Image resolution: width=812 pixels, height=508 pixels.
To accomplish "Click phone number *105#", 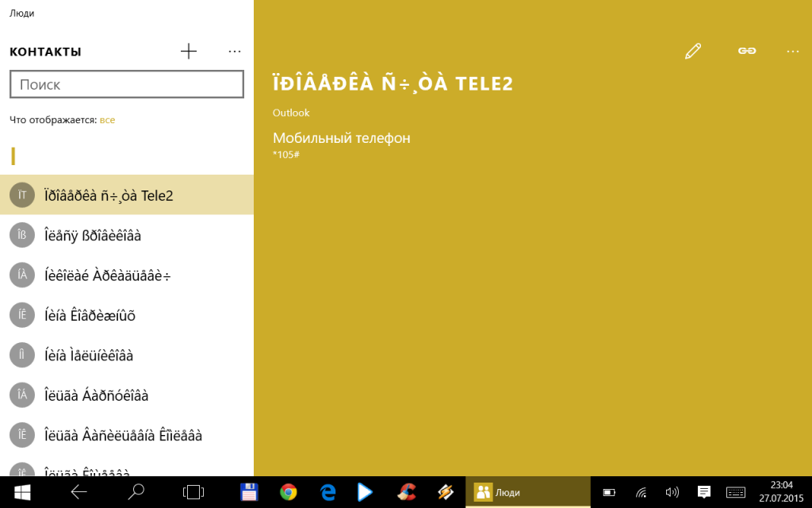I will 285,155.
